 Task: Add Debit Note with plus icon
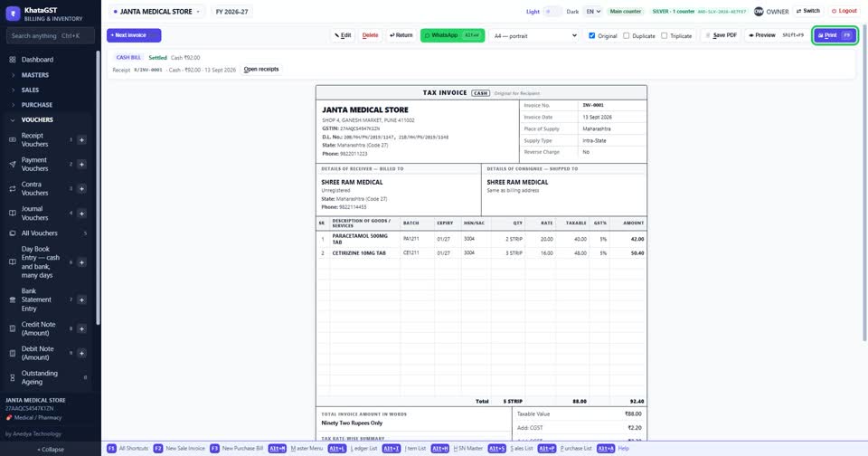click(x=81, y=353)
